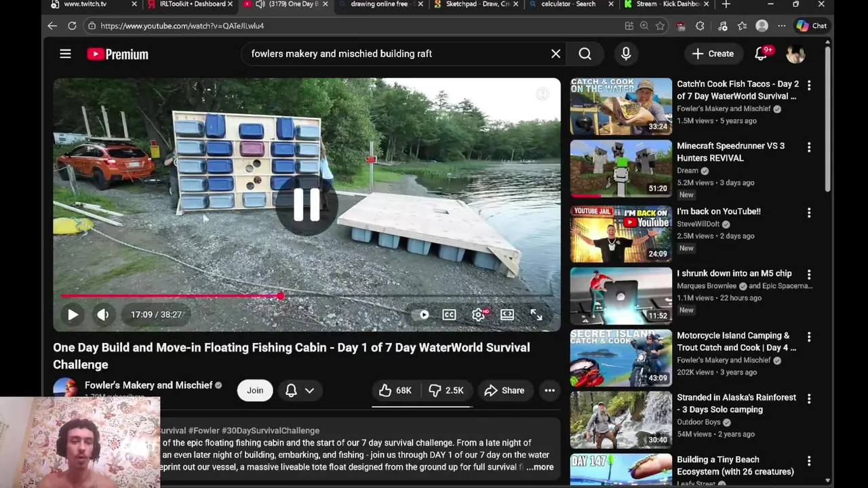
Task: Click the large pause overlay on video
Action: pyautogui.click(x=307, y=205)
